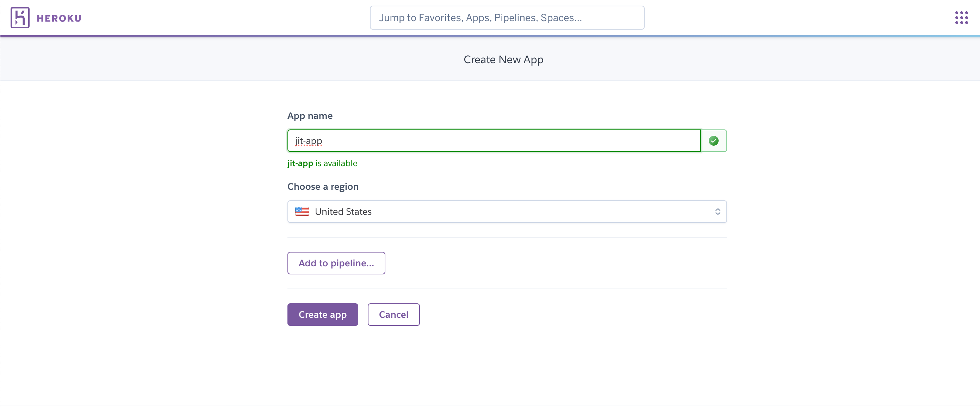Click the Create New App heading
Viewport: 980px width, 407px height.
pyautogui.click(x=503, y=59)
